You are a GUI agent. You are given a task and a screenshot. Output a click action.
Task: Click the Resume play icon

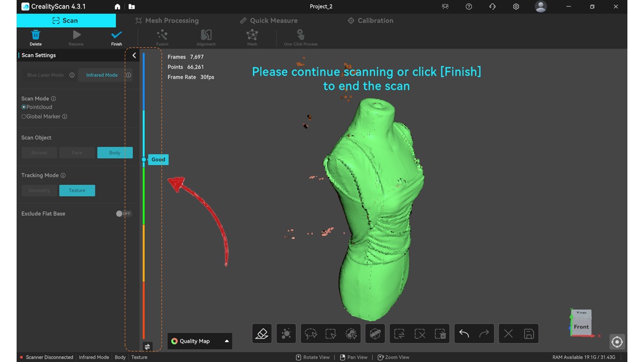click(76, 35)
